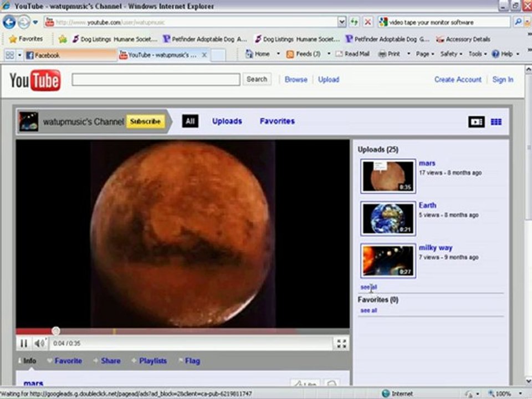Expand the Feeds dropdown arrow
This screenshot has height=399, width=532.
(329, 54)
